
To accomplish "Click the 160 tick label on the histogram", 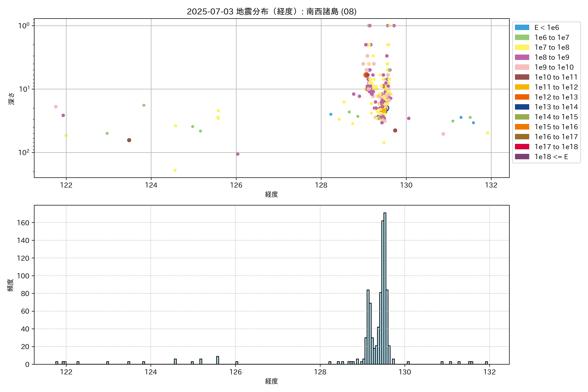I will coord(23,223).
